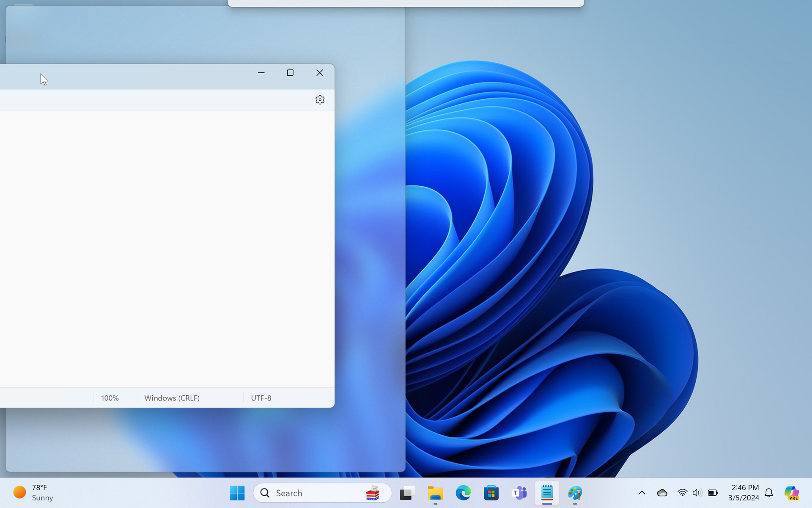Open Task View from taskbar
The image size is (812, 508).
407,493
